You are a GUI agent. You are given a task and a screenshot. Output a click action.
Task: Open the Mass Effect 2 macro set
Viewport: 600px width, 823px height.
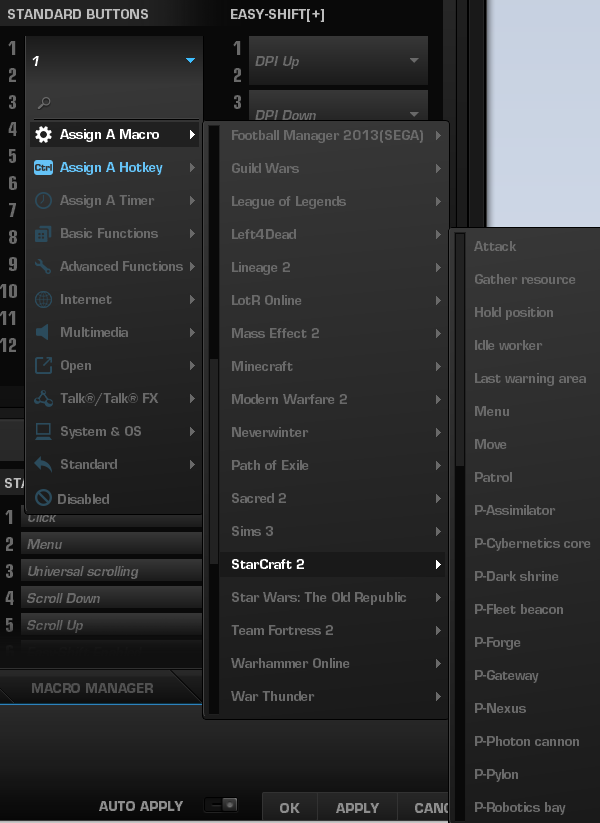click(x=332, y=333)
